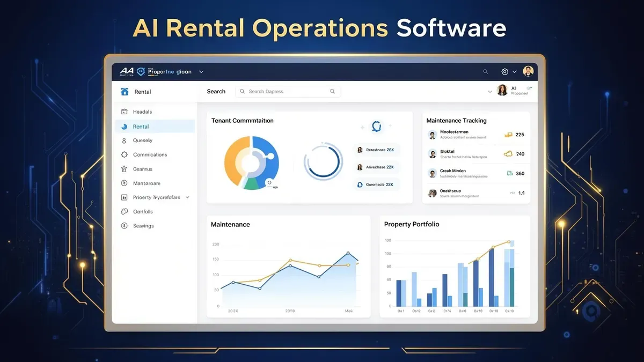Click the Commications sidebar icon
The image size is (644, 362).
pyautogui.click(x=123, y=154)
